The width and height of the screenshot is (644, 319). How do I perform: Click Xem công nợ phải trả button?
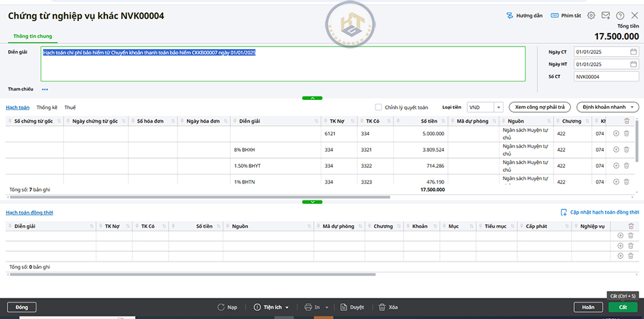point(540,107)
